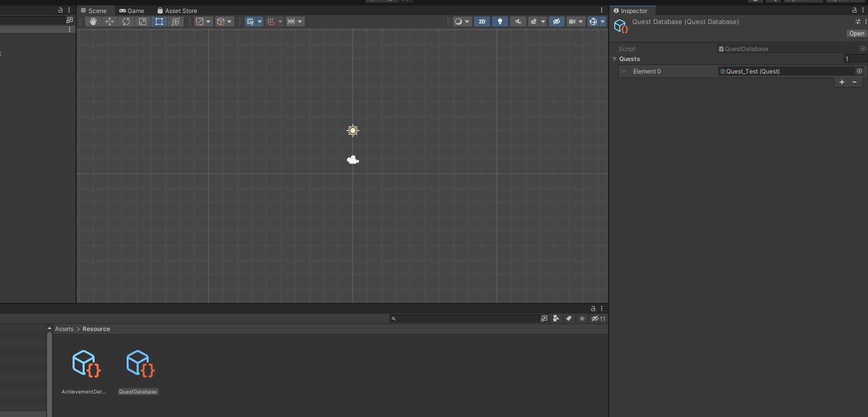The height and width of the screenshot is (417, 868).
Task: Click the search by type icon
Action: 556,318
